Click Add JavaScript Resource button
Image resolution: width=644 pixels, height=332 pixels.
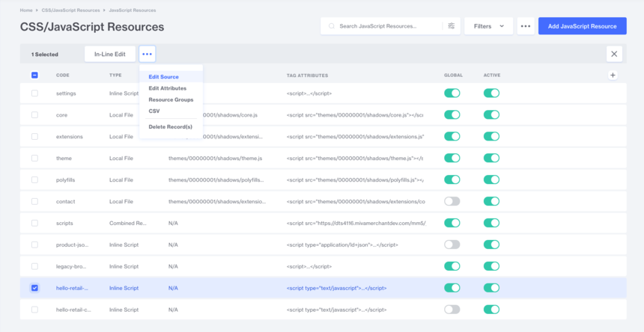[x=582, y=26]
